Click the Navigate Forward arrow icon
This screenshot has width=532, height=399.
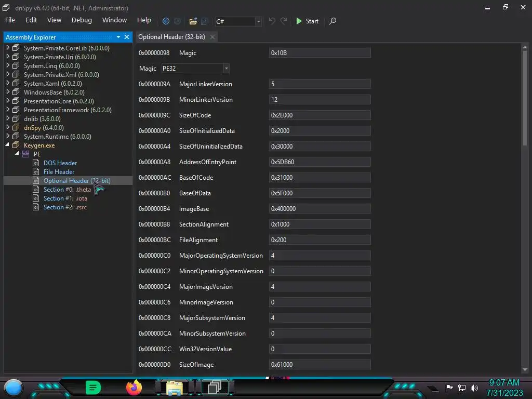pos(178,21)
